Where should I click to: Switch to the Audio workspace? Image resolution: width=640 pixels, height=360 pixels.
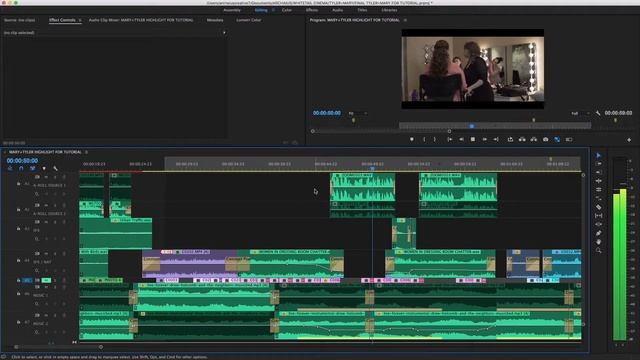[338, 10]
